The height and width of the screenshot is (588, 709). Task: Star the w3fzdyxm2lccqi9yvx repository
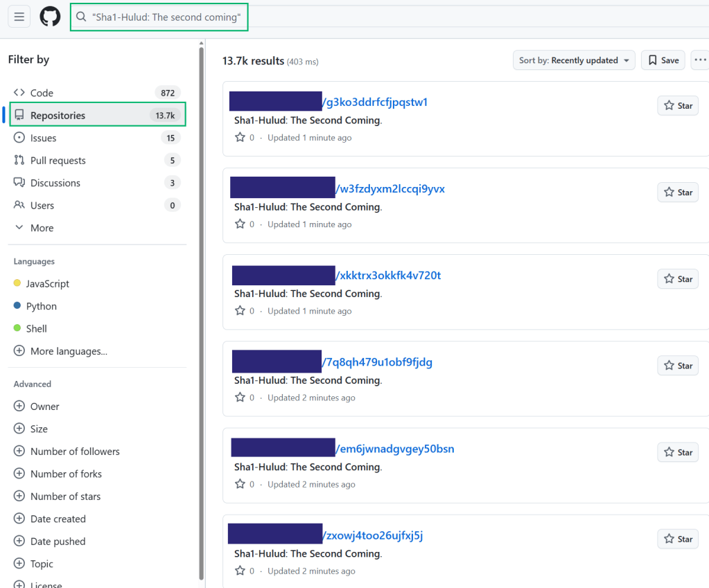pos(678,192)
